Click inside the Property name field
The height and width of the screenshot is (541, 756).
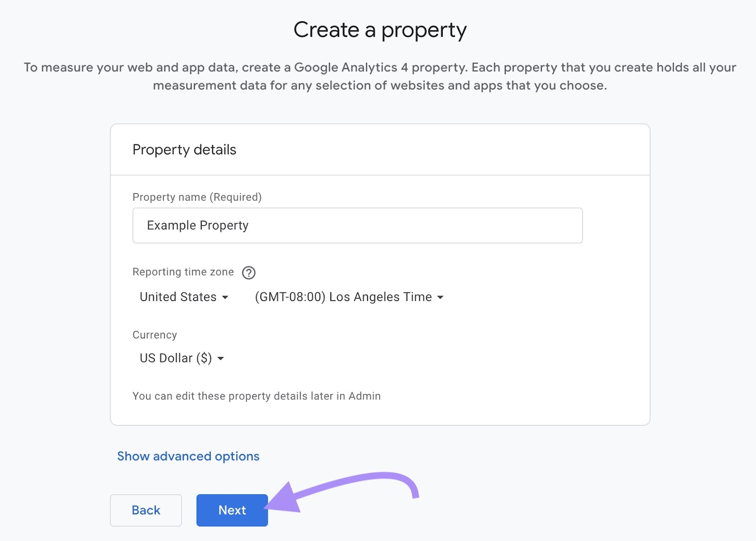point(357,226)
